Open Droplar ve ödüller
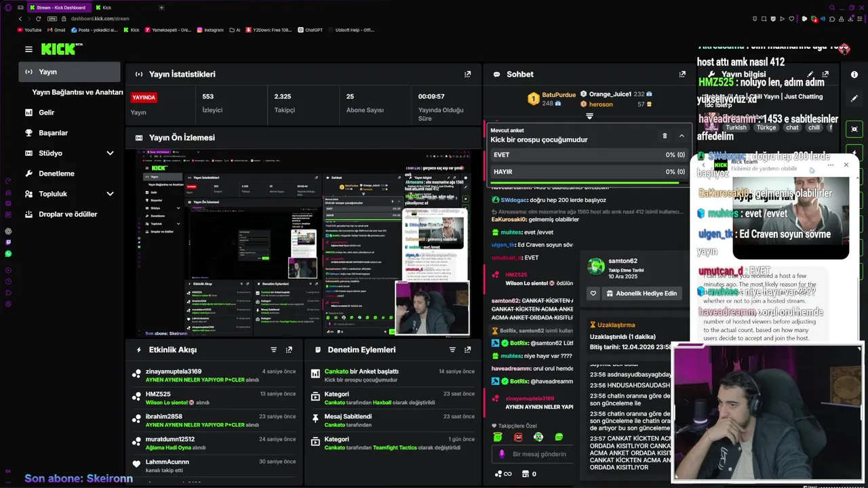This screenshot has height=488, width=868. click(69, 214)
